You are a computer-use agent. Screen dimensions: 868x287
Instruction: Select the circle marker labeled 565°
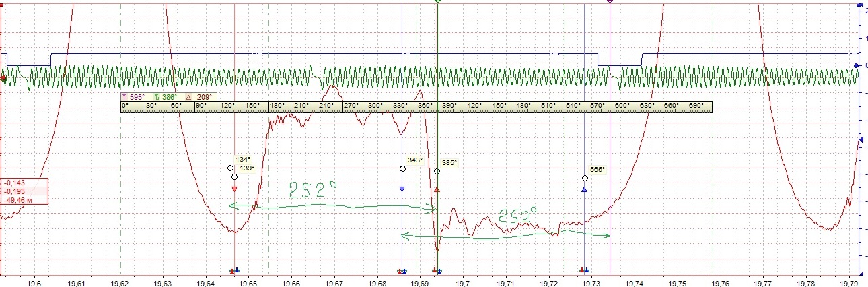point(585,178)
